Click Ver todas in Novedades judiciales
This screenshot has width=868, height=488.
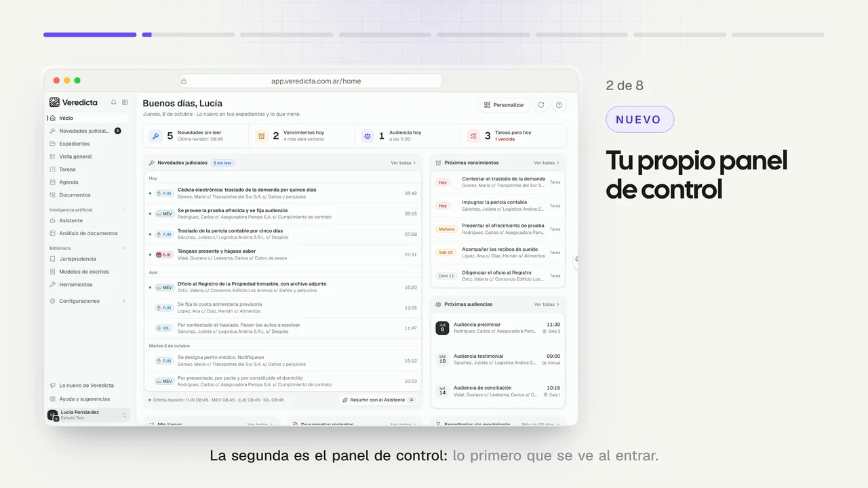pos(403,163)
